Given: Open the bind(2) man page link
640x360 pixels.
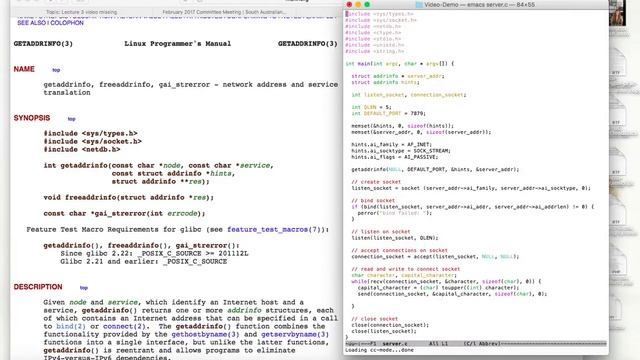Looking at the screenshot, I should [x=71, y=326].
